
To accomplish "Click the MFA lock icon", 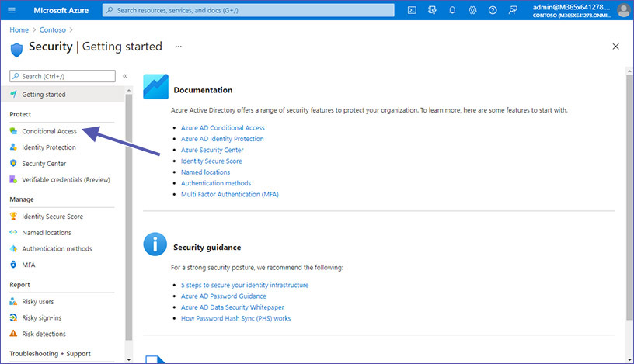I will (x=13, y=264).
